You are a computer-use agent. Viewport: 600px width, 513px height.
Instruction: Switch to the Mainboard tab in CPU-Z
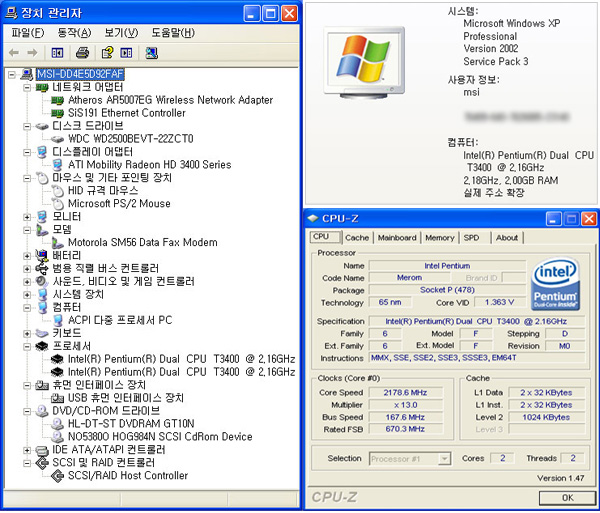click(397, 238)
